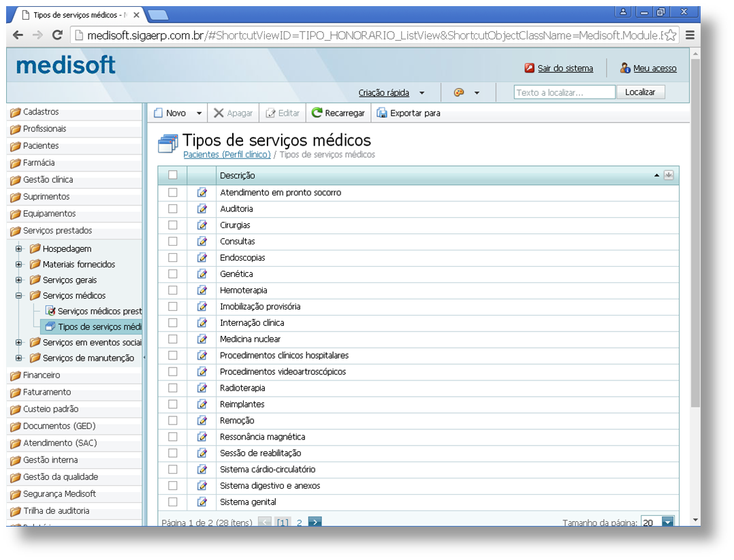
Task: Select Tipos de serviços médicos browser tab
Action: pos(80,15)
